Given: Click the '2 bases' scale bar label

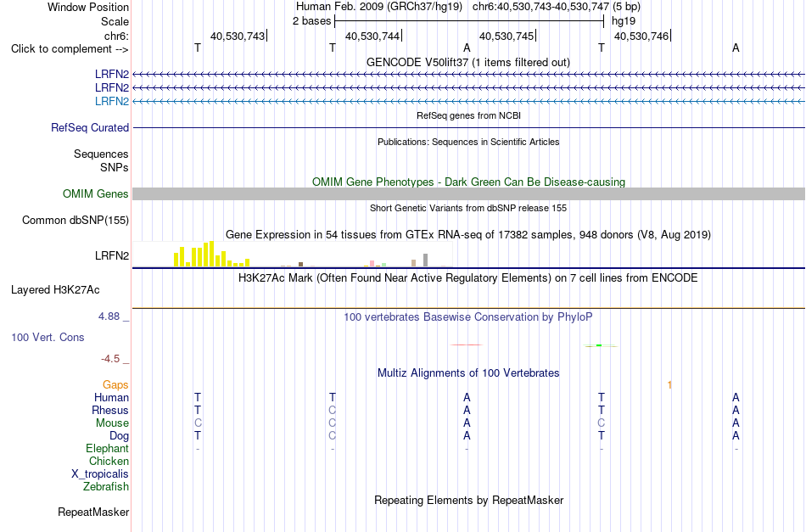Looking at the screenshot, I should (x=311, y=21).
